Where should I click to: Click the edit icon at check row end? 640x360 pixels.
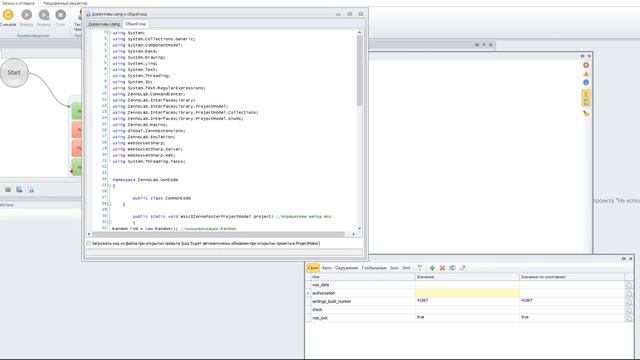629,309
